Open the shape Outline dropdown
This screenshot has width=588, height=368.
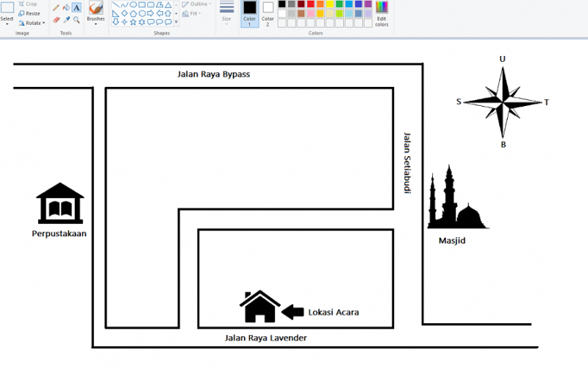pyautogui.click(x=210, y=4)
